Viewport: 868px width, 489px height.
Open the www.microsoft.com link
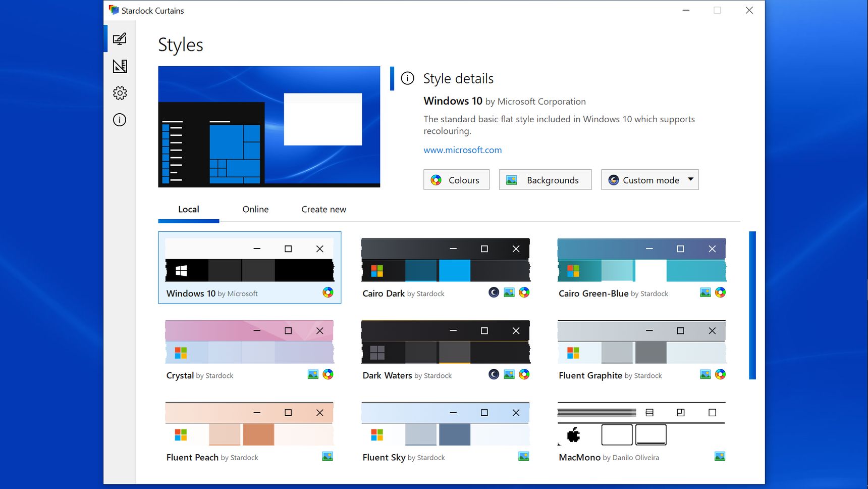point(463,150)
